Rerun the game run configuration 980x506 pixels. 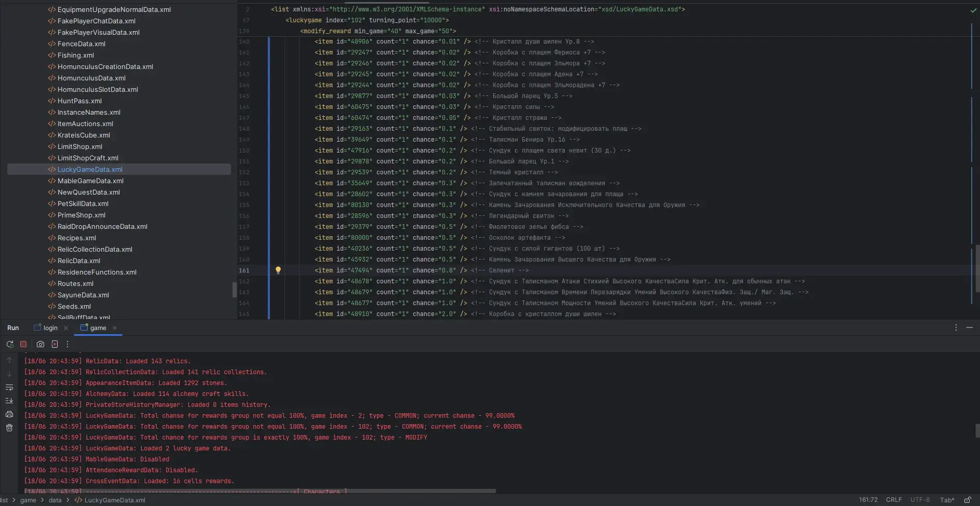tap(10, 344)
